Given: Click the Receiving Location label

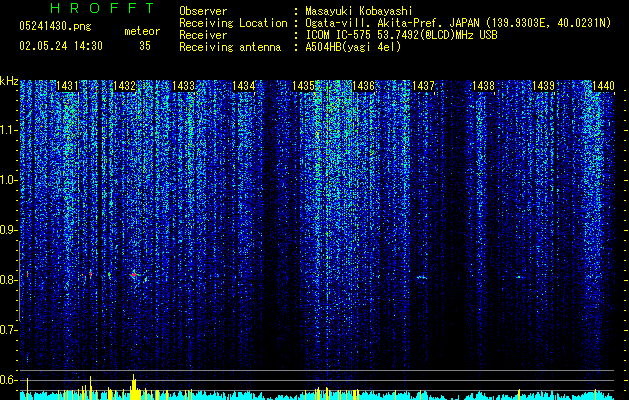Looking at the screenshot, I should click(x=233, y=23).
